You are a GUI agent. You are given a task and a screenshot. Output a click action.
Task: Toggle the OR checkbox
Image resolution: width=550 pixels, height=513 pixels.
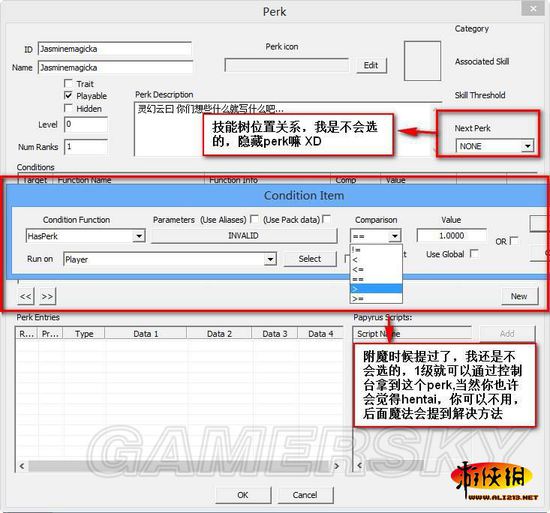point(514,241)
